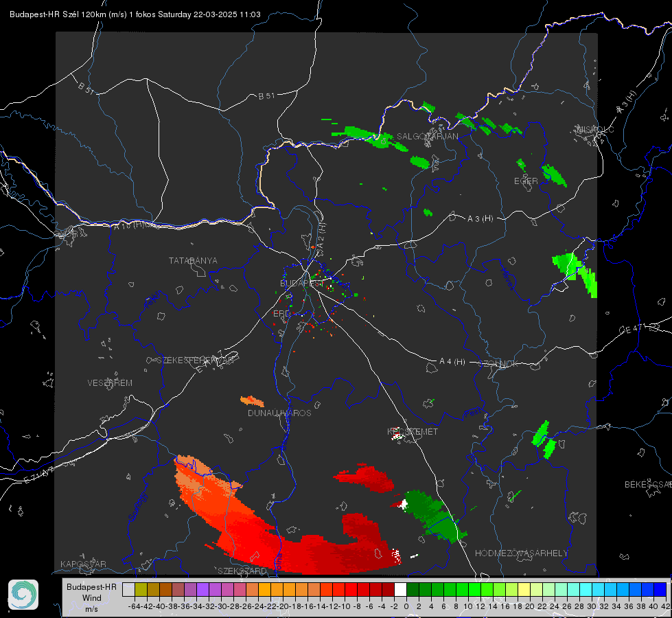Click the swirl logo icon beside the legend
Screen dimensions: 672x618
[23, 595]
